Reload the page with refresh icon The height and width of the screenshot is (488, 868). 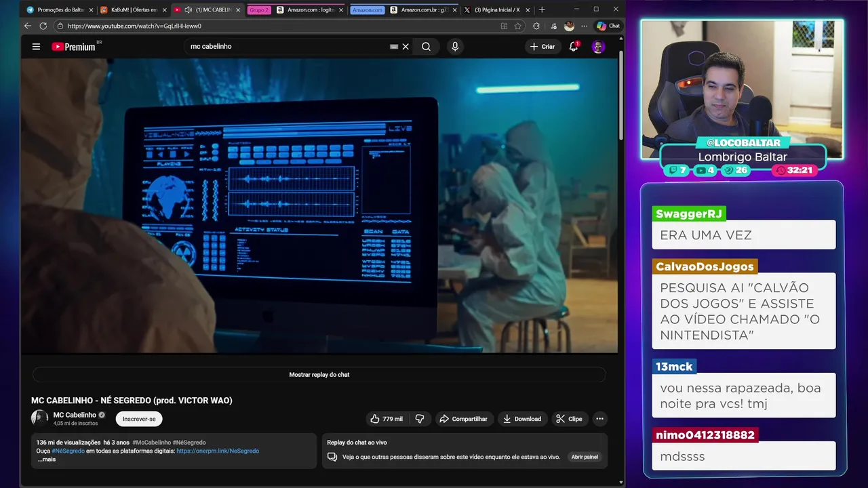click(x=43, y=26)
